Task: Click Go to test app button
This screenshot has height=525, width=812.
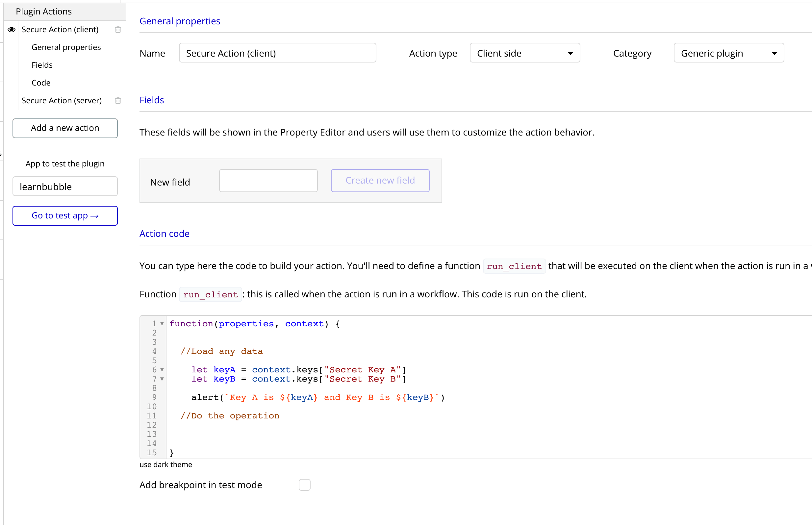Action: 65,216
